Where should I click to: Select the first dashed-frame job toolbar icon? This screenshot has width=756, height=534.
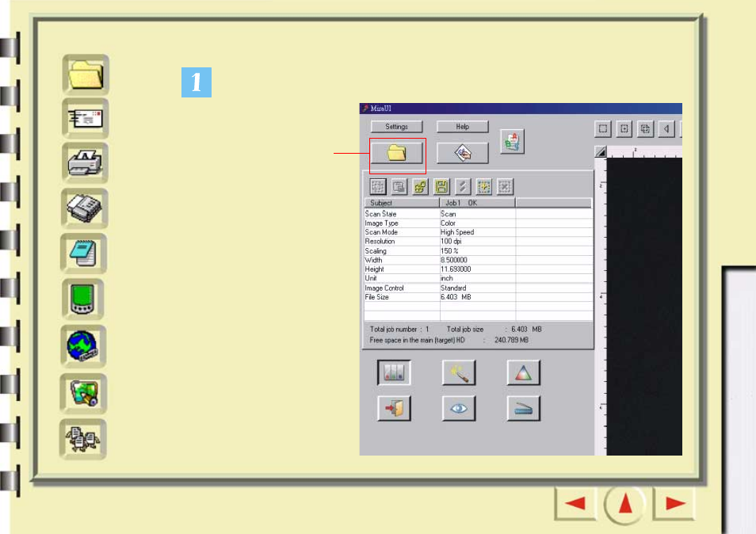point(378,186)
